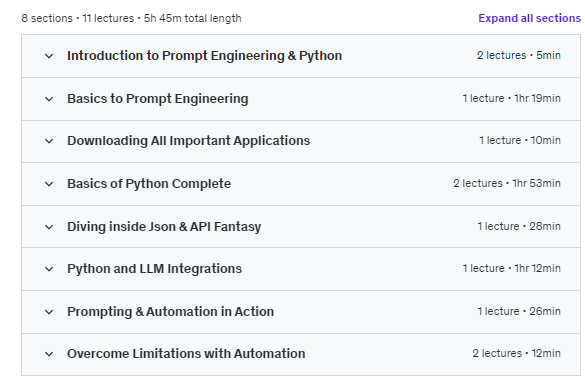This screenshot has width=585, height=379.
Task: Open the Python and LLM Integrations title
Action: pyautogui.click(x=154, y=269)
